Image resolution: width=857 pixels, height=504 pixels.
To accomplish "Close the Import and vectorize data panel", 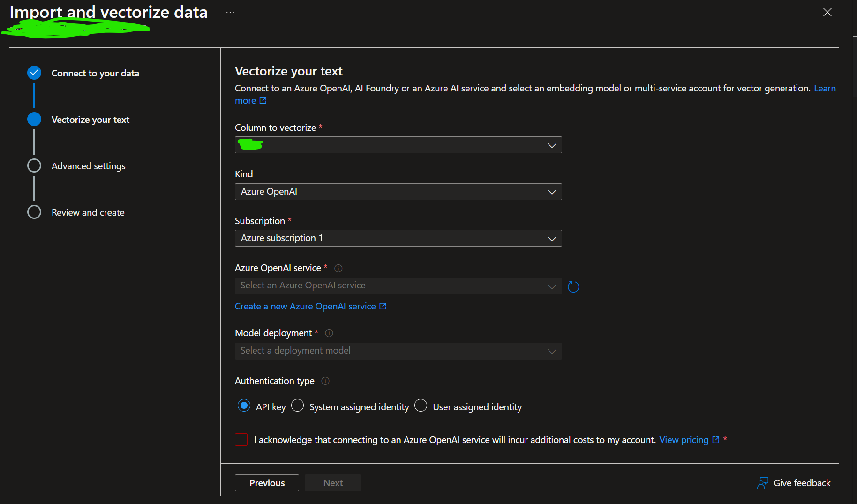I will (x=827, y=12).
